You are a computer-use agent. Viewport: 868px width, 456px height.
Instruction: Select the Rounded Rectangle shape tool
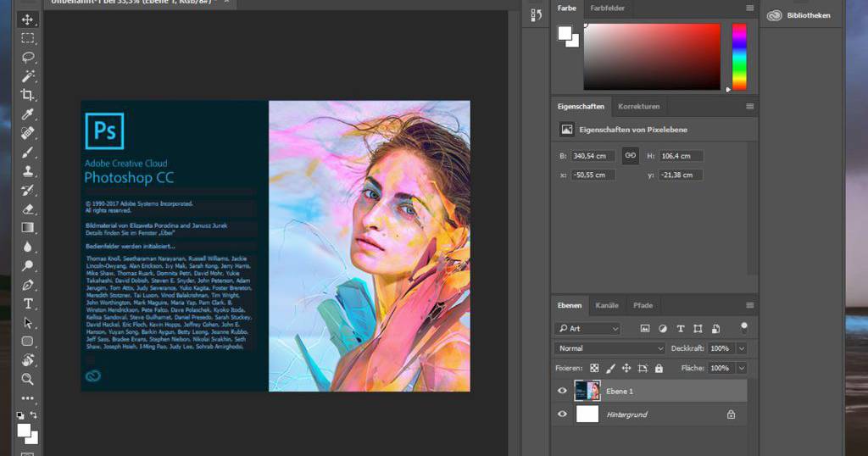tap(27, 342)
